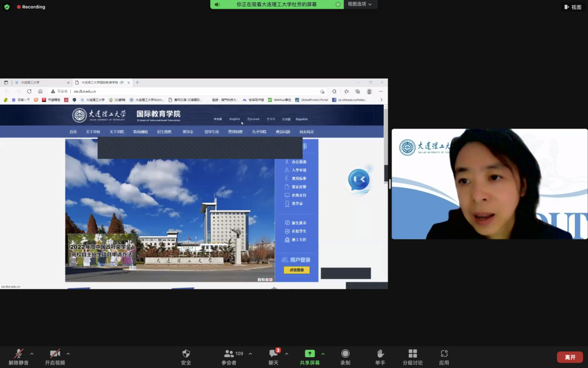Click the blue chat bubble floating icon
Screen dimensions: 588x368
coord(359,180)
